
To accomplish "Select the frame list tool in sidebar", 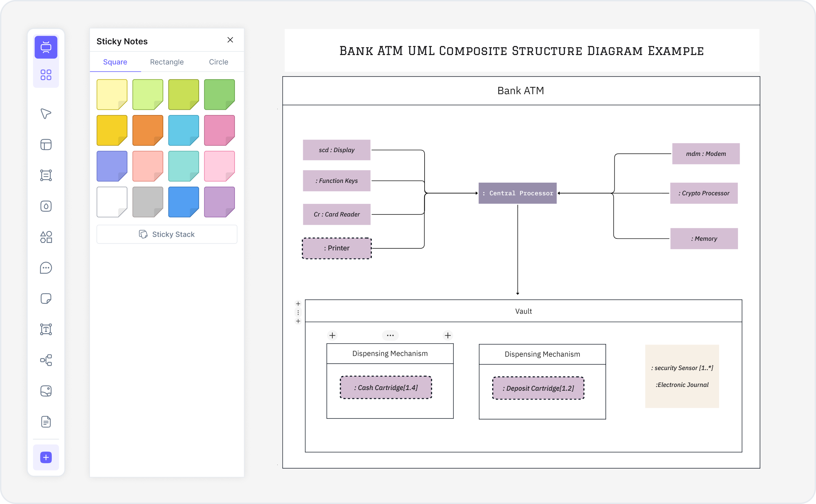I will tap(46, 175).
